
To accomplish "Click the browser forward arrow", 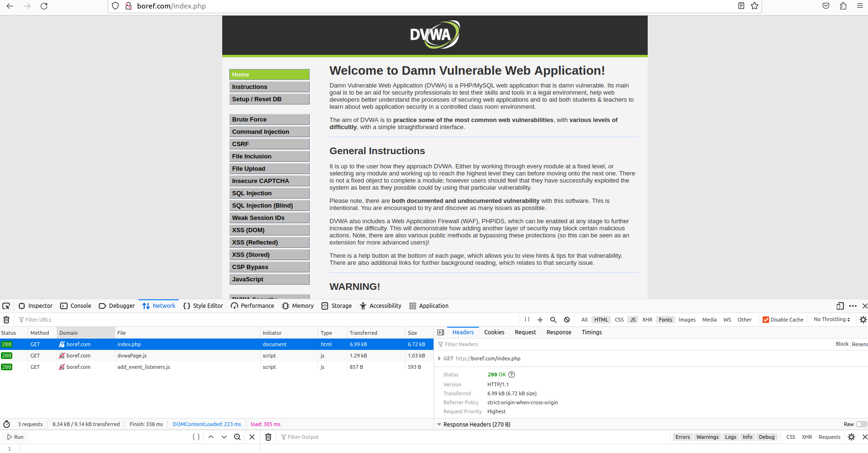I will [27, 6].
